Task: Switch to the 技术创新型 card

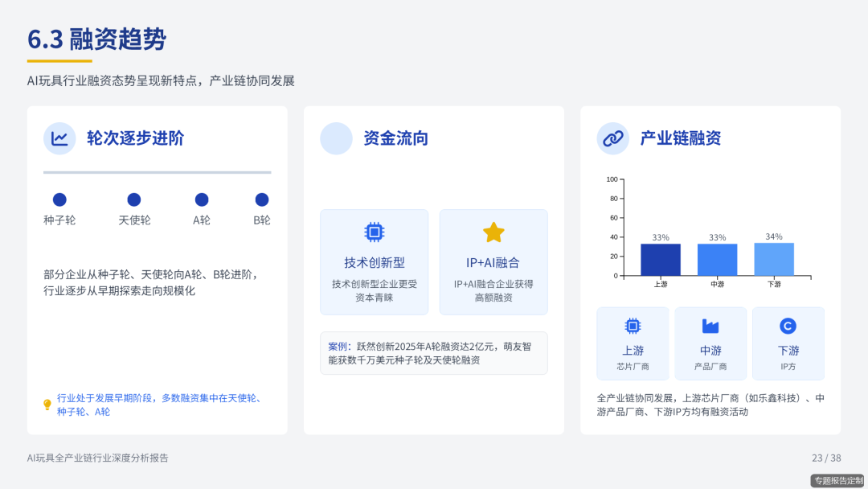Action: [x=374, y=261]
